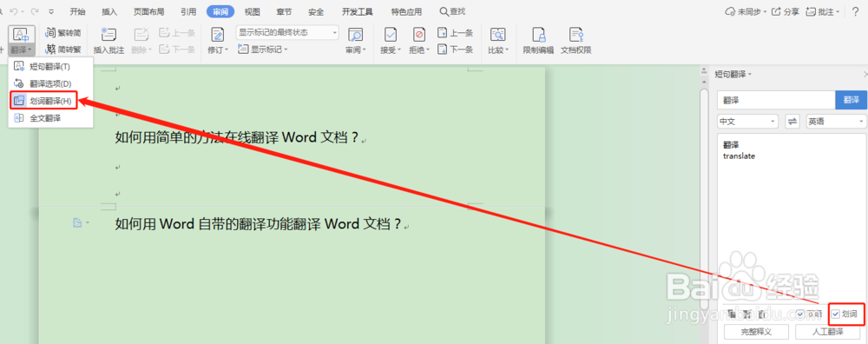
Task: Switch to the 特色应用 tab
Action: click(x=406, y=11)
